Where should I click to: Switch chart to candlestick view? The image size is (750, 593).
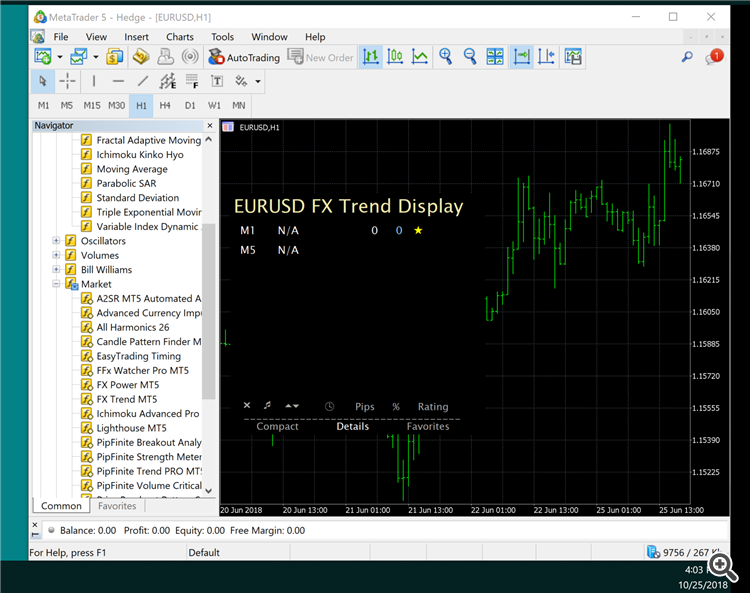click(x=395, y=57)
